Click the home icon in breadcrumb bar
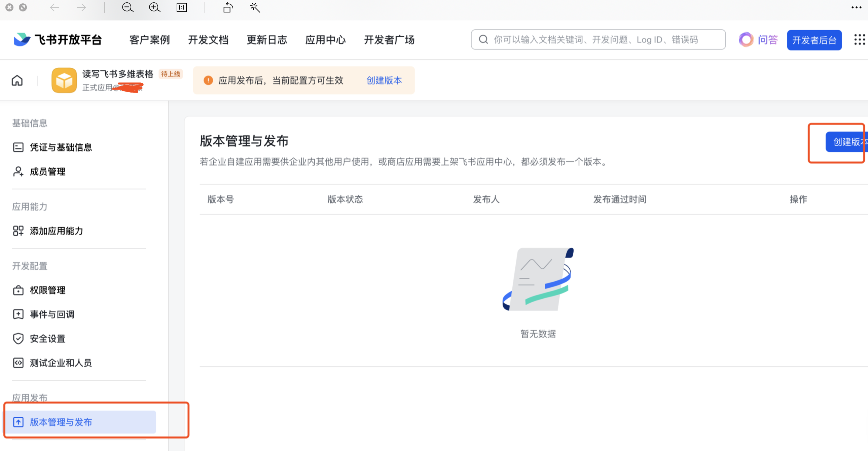 click(x=17, y=80)
